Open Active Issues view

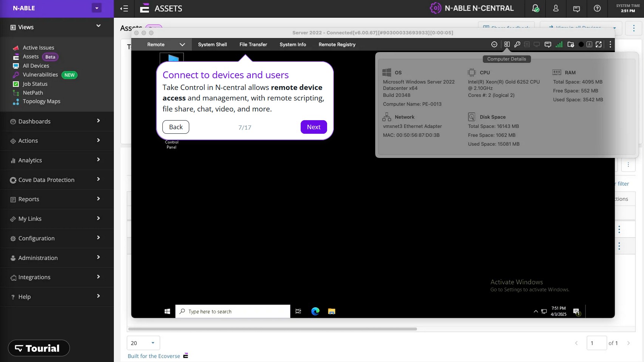pyautogui.click(x=38, y=48)
